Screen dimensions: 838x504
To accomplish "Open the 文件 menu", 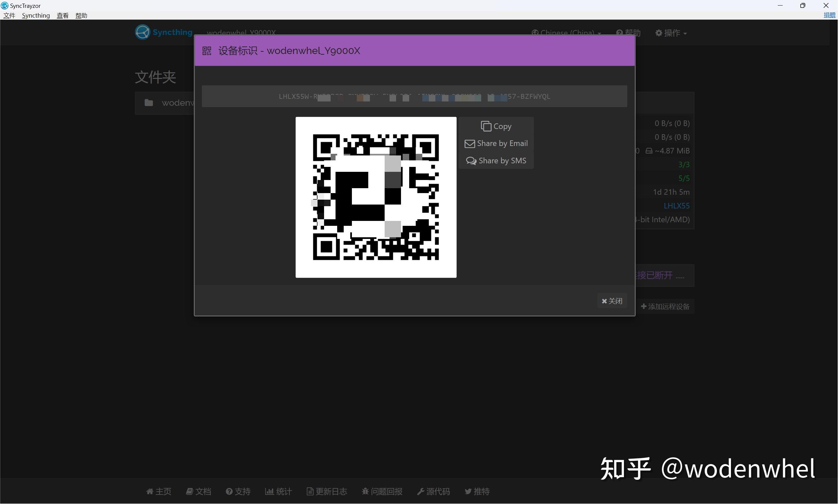I will [x=9, y=15].
